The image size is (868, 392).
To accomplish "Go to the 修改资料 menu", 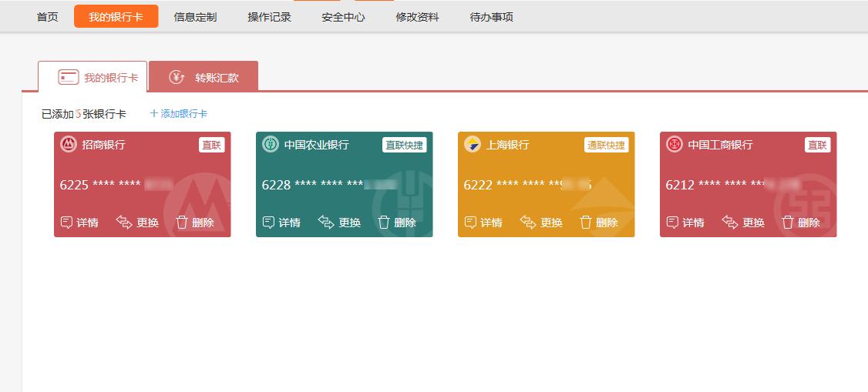I will click(x=417, y=17).
